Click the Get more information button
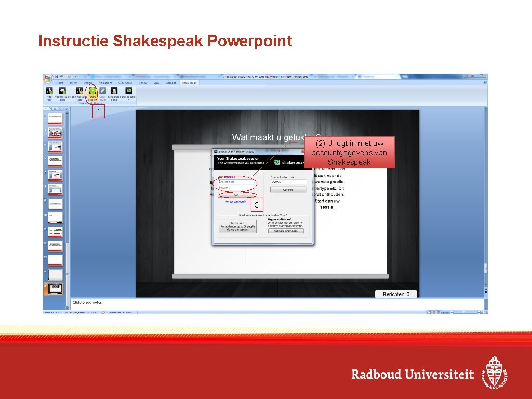 click(x=286, y=231)
